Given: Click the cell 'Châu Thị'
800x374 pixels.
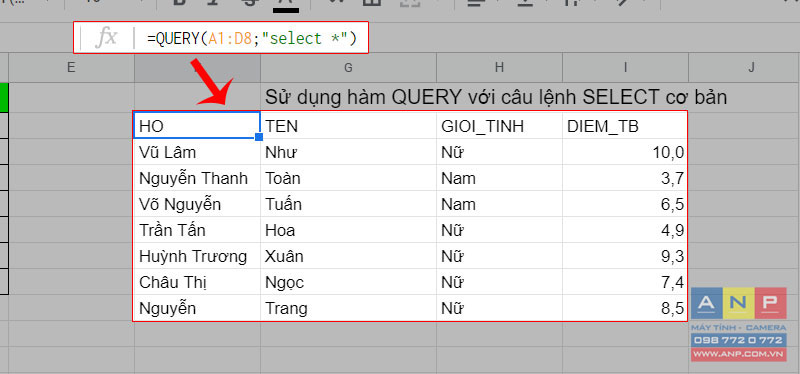Looking at the screenshot, I should coord(197,282).
